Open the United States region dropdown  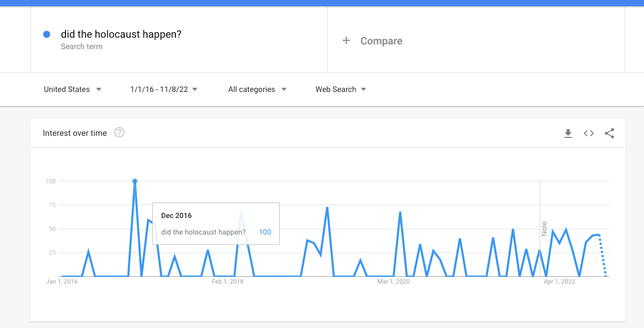pos(73,89)
